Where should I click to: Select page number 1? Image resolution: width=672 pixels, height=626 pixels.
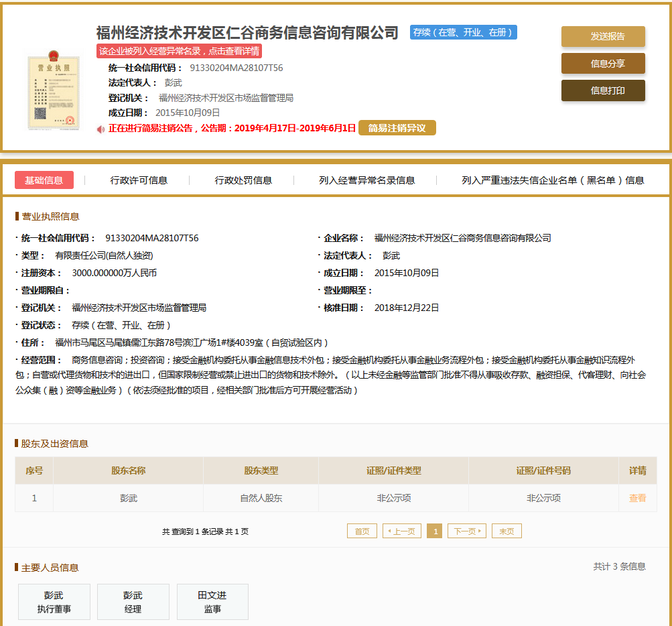tap(435, 531)
